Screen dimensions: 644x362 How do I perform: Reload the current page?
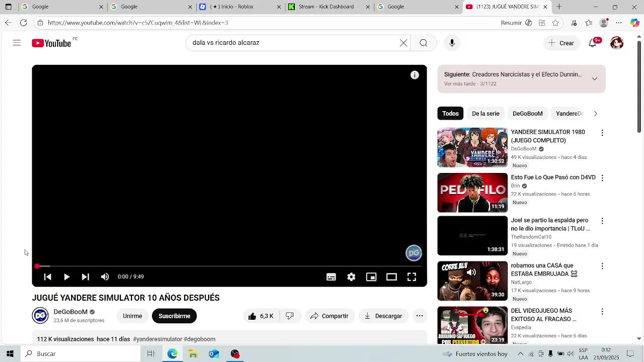pyautogui.click(x=23, y=23)
